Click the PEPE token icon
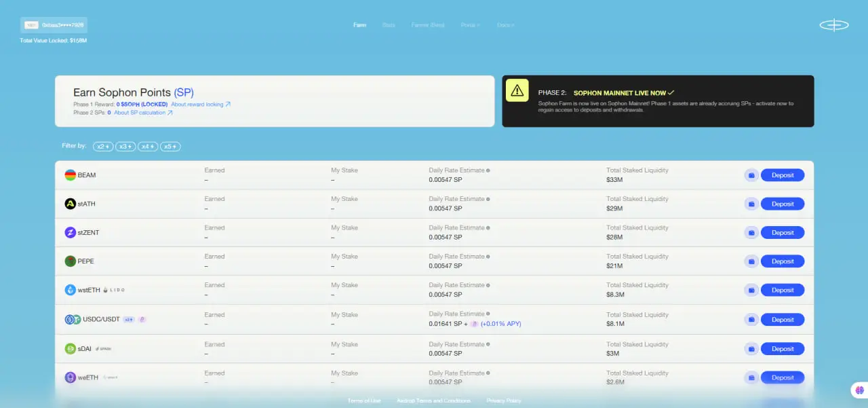Image resolution: width=868 pixels, height=408 pixels. [70, 261]
